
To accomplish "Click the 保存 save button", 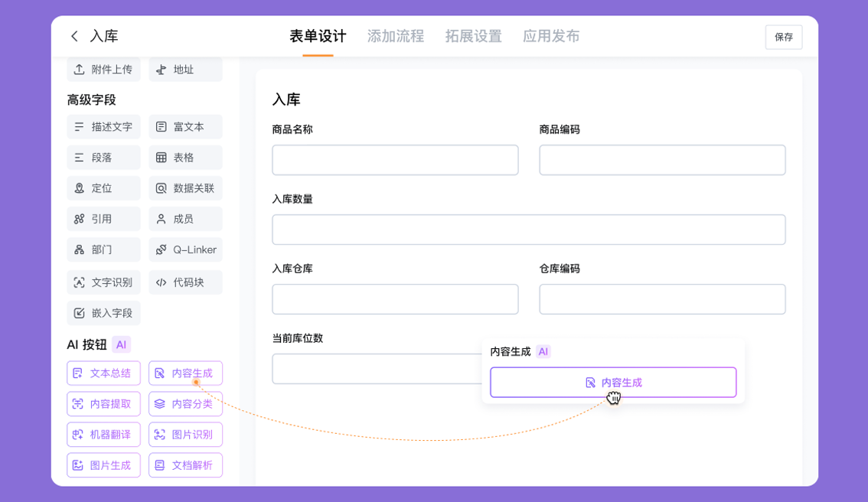I will point(783,36).
